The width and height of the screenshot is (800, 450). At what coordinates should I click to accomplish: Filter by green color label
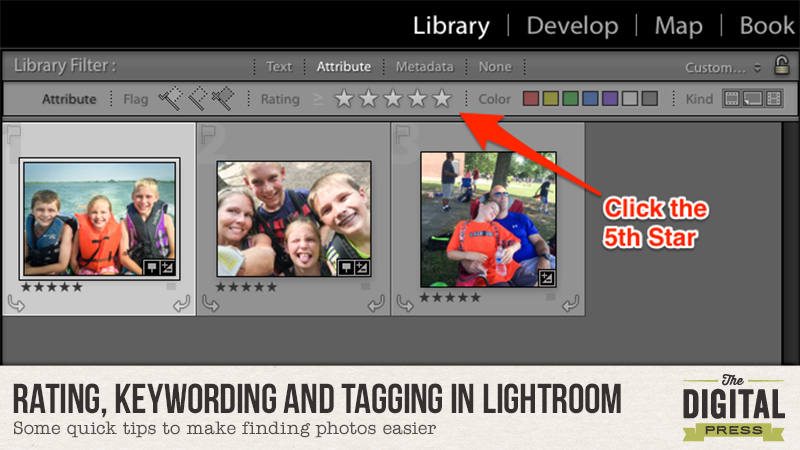pos(570,98)
